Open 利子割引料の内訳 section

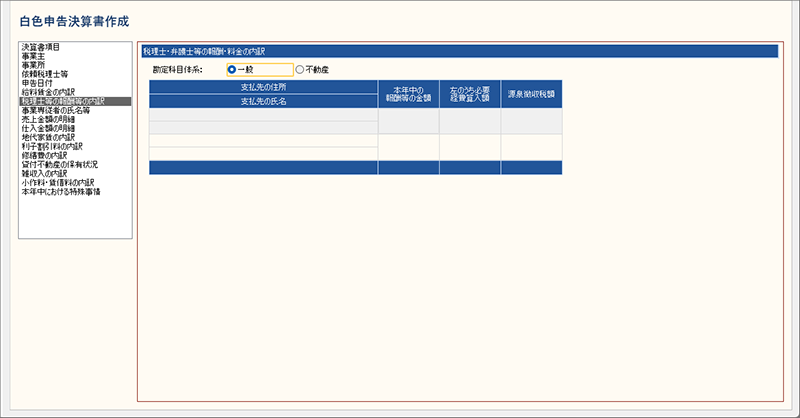[51, 146]
